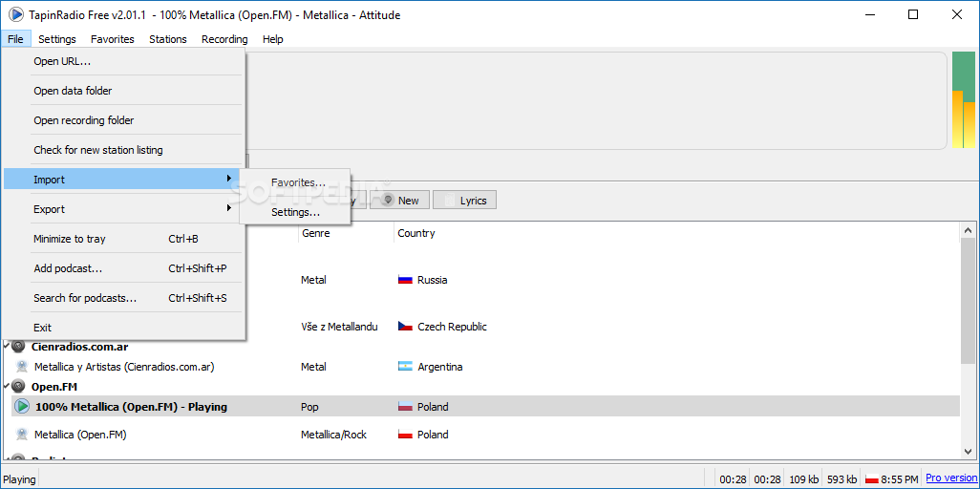Click the icon on the Lyrics button
The width and height of the screenshot is (980, 489).
point(449,201)
